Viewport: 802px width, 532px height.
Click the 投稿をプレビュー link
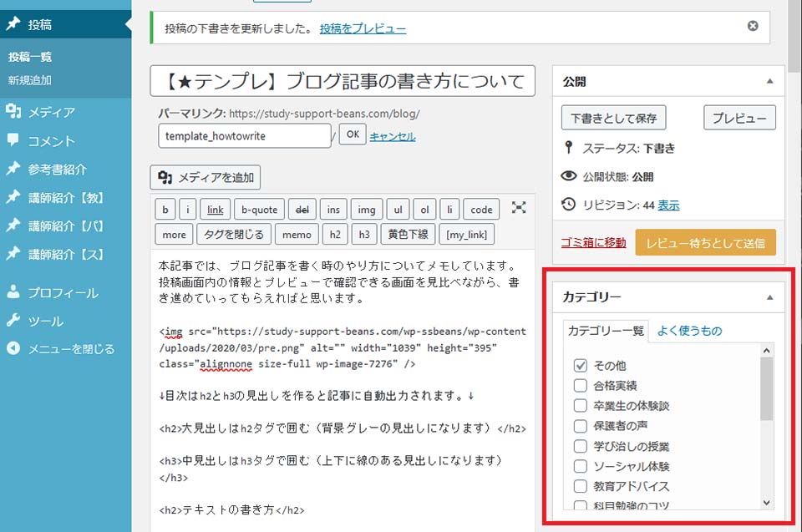[x=363, y=28]
